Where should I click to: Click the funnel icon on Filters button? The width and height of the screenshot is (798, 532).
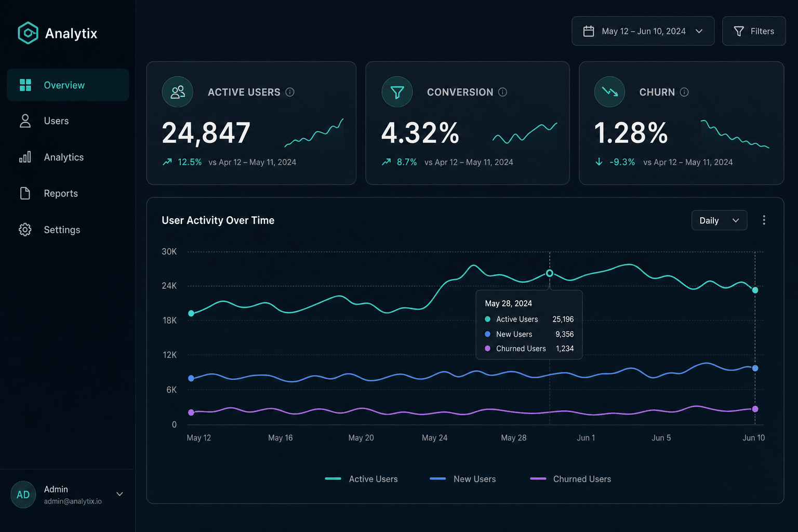739,31
